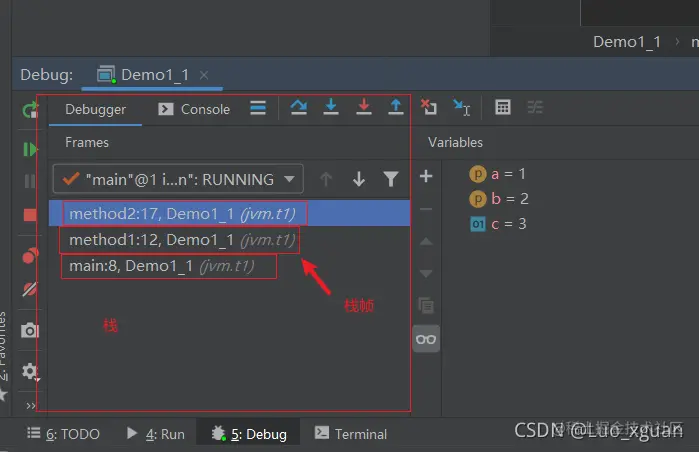699x452 pixels.
Task: Open the Terminal tool window
Action: coord(351,434)
